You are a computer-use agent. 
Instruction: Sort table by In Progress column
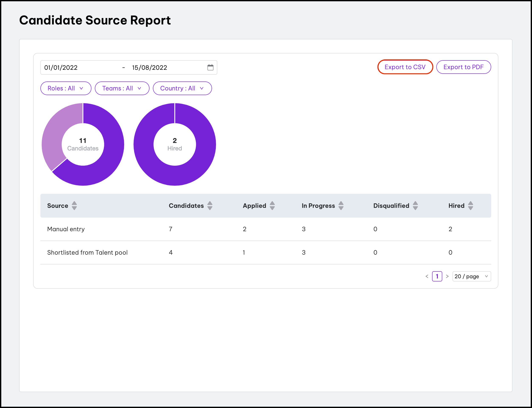point(341,206)
